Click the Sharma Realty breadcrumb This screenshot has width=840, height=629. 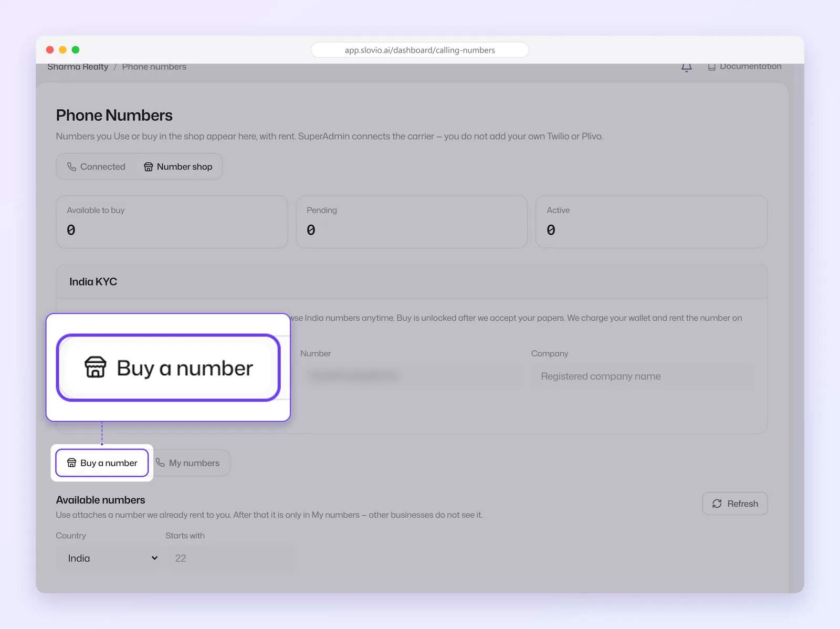(78, 67)
